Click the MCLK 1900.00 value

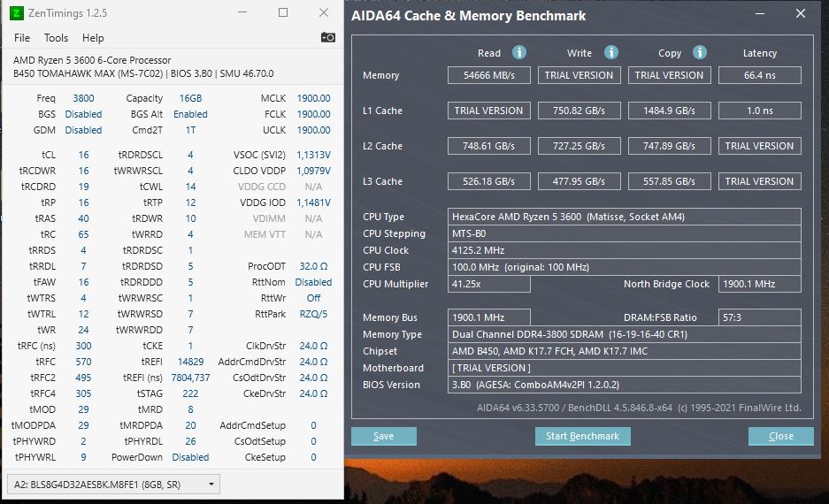point(313,98)
